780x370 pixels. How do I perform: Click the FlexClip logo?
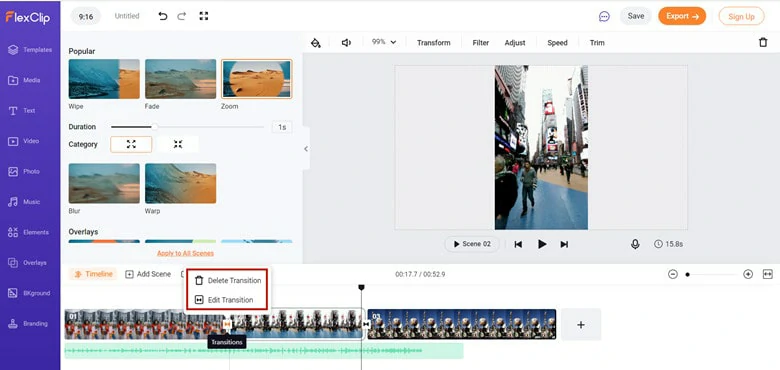(28, 17)
